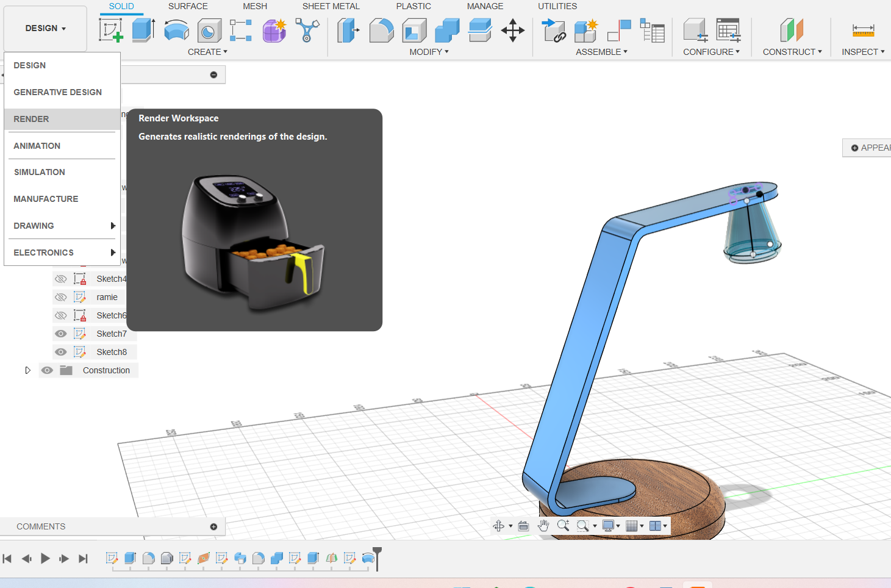The width and height of the screenshot is (891, 588).
Task: Hide Sketch7 using its eye icon
Action: (61, 334)
